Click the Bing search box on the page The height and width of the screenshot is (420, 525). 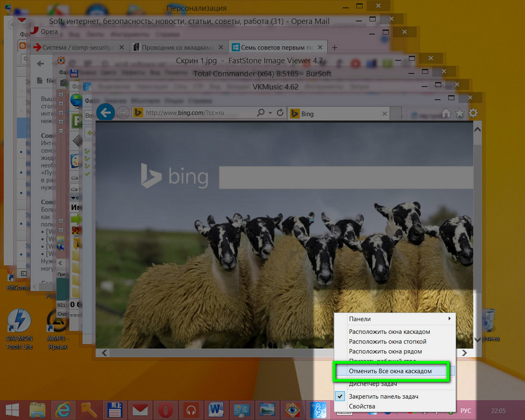346,177
